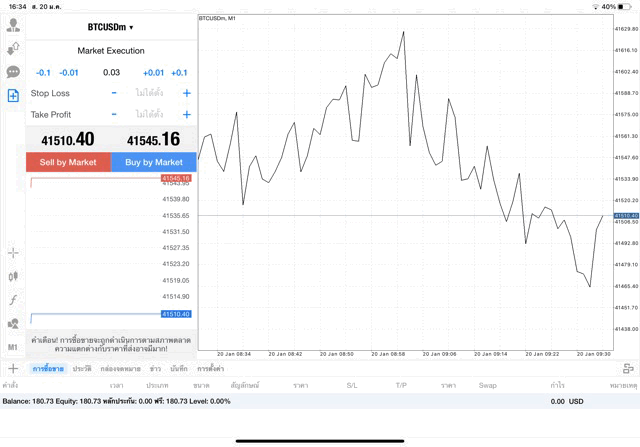The image size is (640, 447).
Task: Click Buy by Market button
Action: [154, 162]
